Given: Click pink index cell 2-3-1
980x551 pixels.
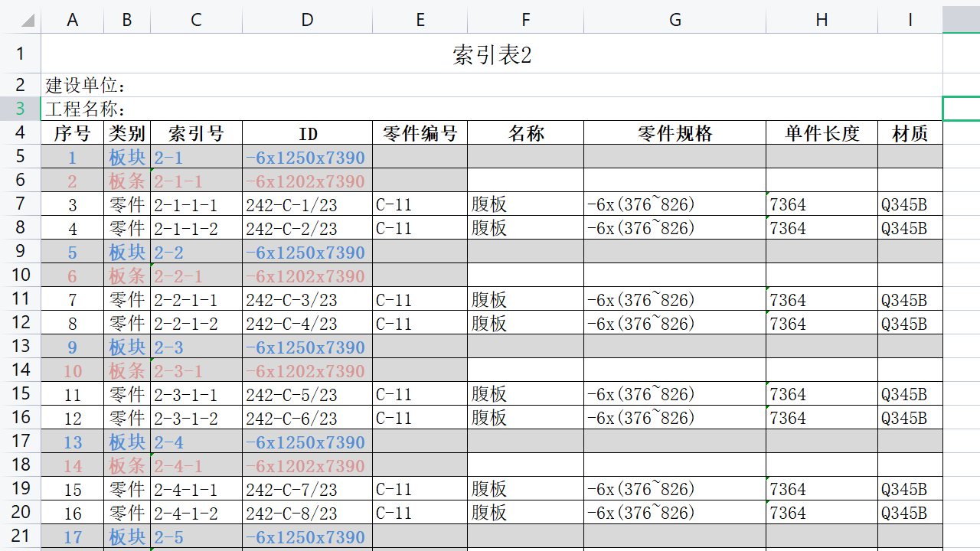Looking at the screenshot, I should click(197, 370).
